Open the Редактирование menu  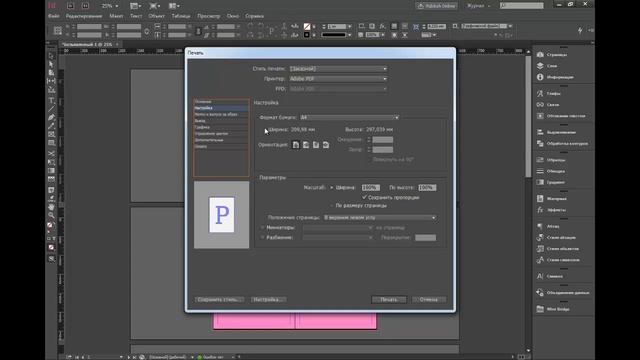click(x=84, y=16)
